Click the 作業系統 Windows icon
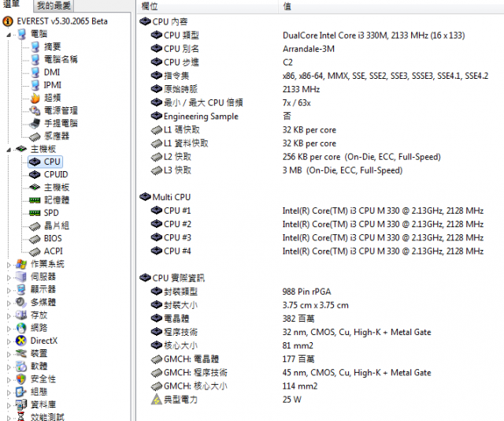504x421 pixels. 21,264
